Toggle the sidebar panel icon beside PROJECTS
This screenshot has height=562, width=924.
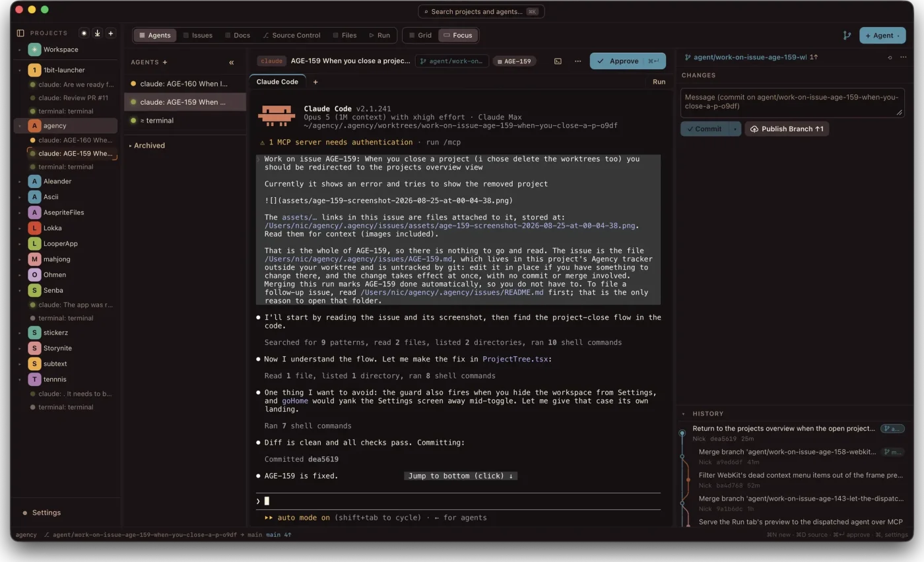click(20, 33)
